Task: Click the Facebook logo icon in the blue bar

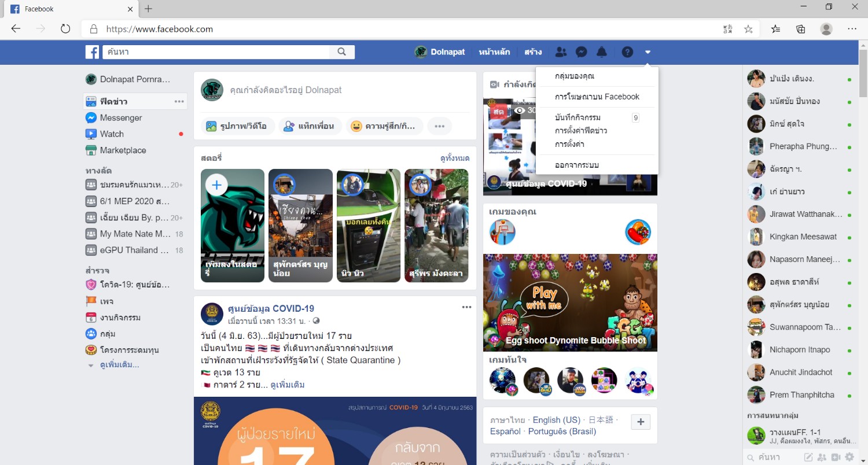Action: (x=93, y=52)
